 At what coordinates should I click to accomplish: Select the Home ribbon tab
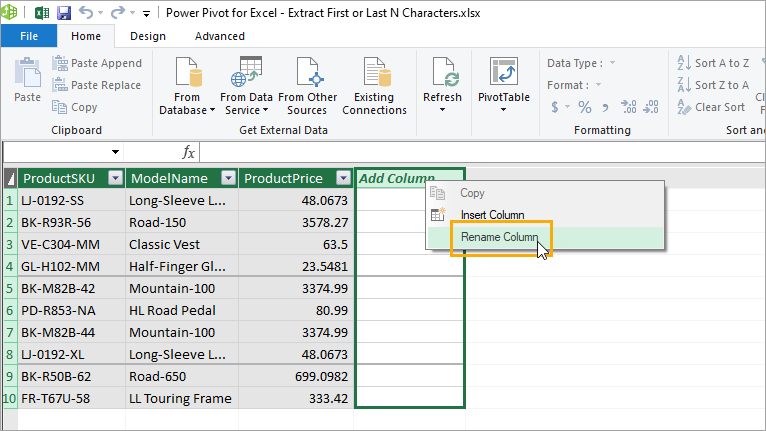point(86,36)
